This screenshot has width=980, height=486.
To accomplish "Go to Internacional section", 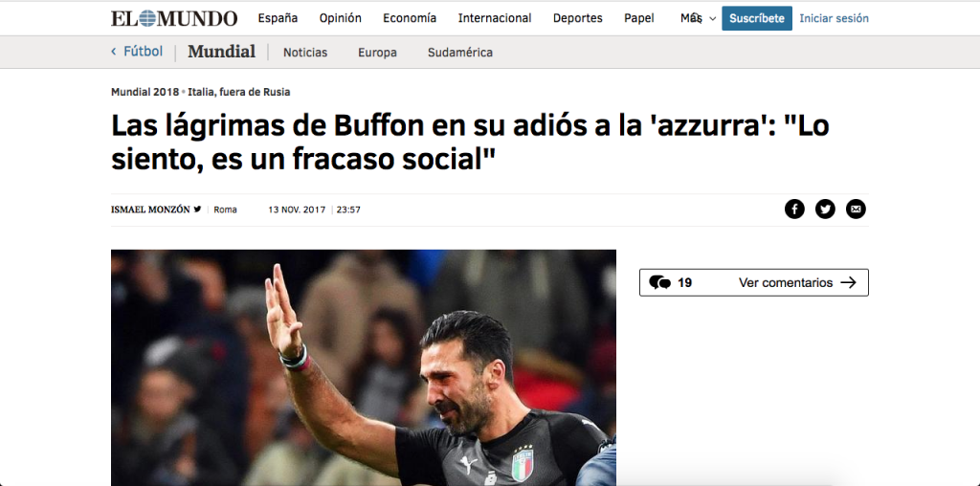I will coord(495,18).
